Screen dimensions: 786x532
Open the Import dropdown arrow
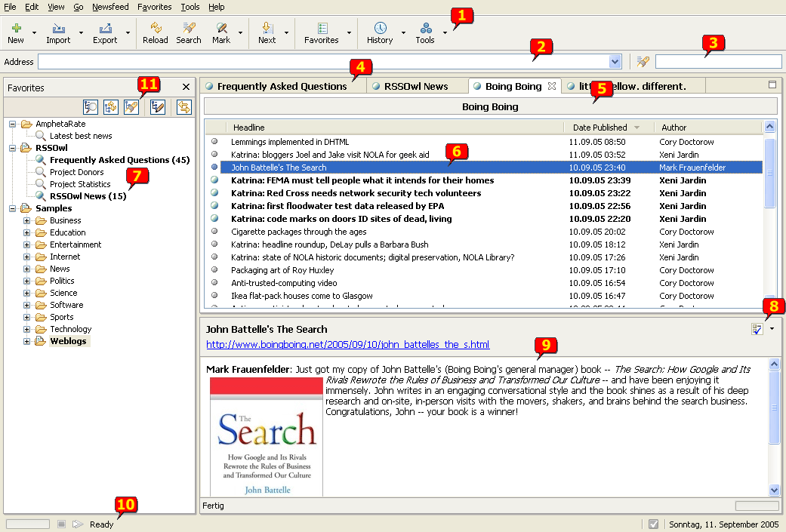(82, 32)
